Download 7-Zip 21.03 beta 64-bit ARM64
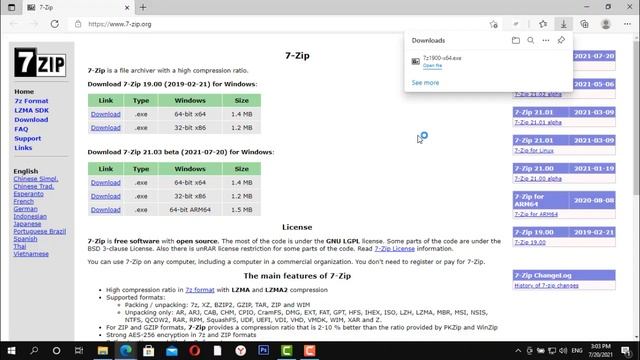 pos(105,209)
